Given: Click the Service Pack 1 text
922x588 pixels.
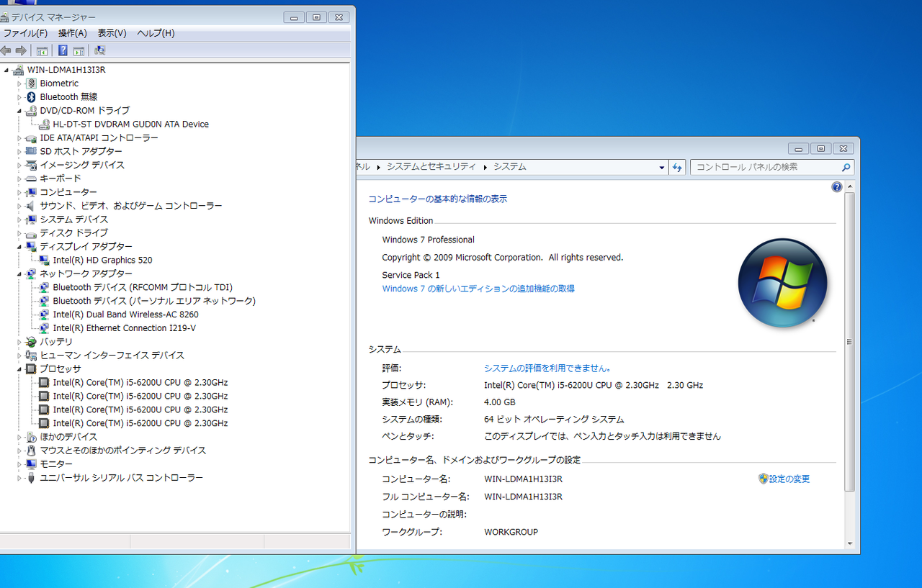Looking at the screenshot, I should (x=411, y=275).
